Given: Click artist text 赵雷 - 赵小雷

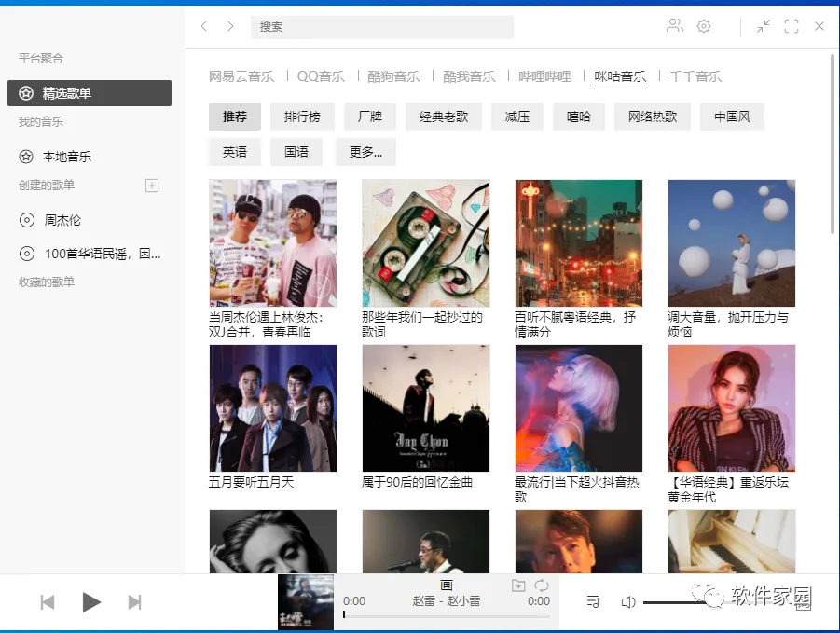Looking at the screenshot, I should click(447, 601).
